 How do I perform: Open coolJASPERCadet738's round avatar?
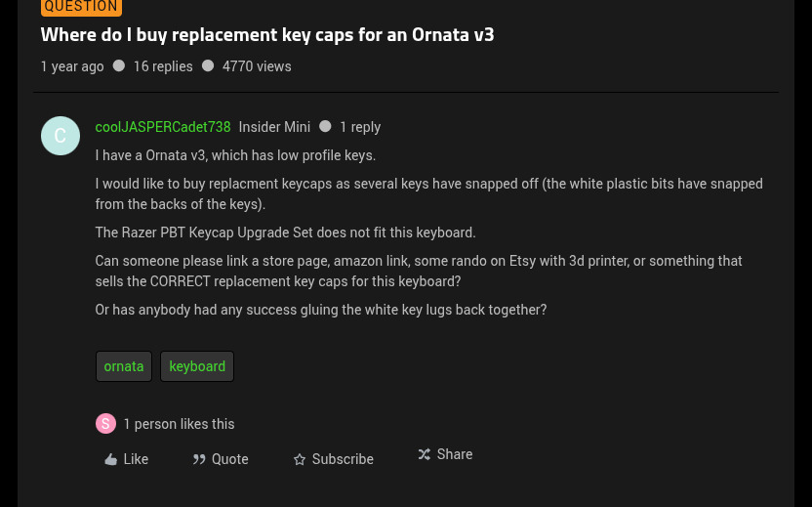click(60, 136)
